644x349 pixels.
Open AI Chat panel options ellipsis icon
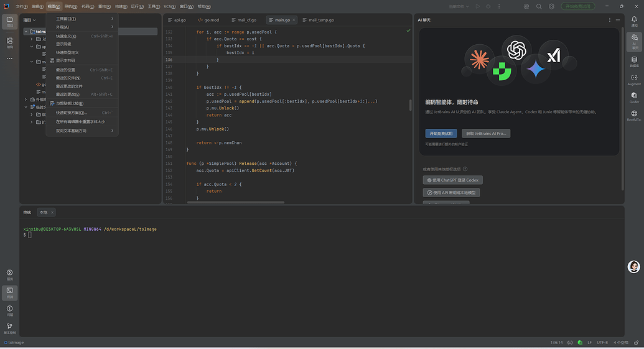[x=610, y=20]
